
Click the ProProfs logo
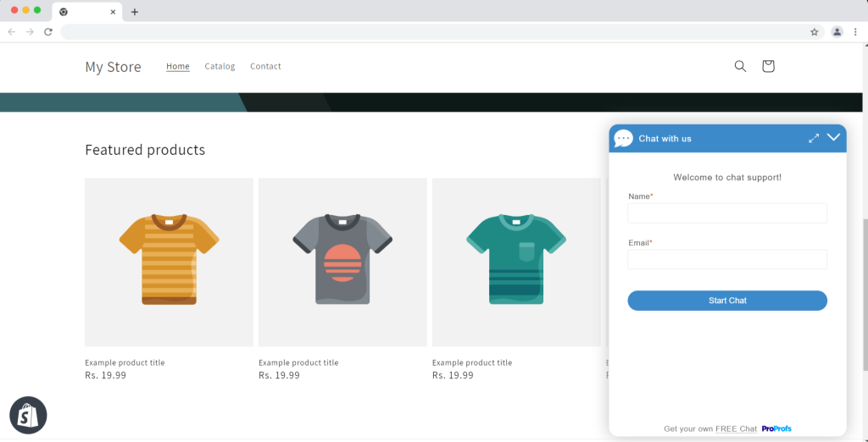coord(776,428)
